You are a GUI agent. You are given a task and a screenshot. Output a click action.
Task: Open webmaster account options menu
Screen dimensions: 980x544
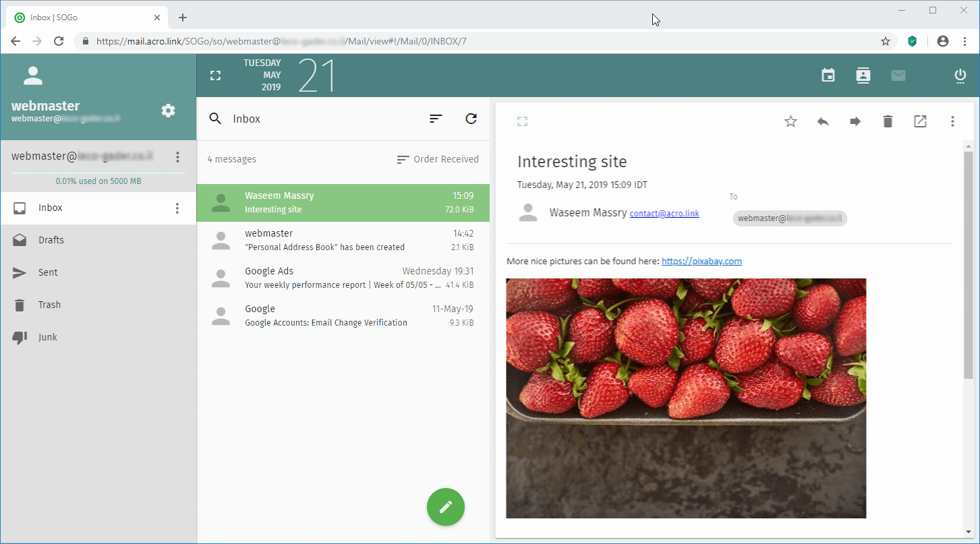click(177, 157)
